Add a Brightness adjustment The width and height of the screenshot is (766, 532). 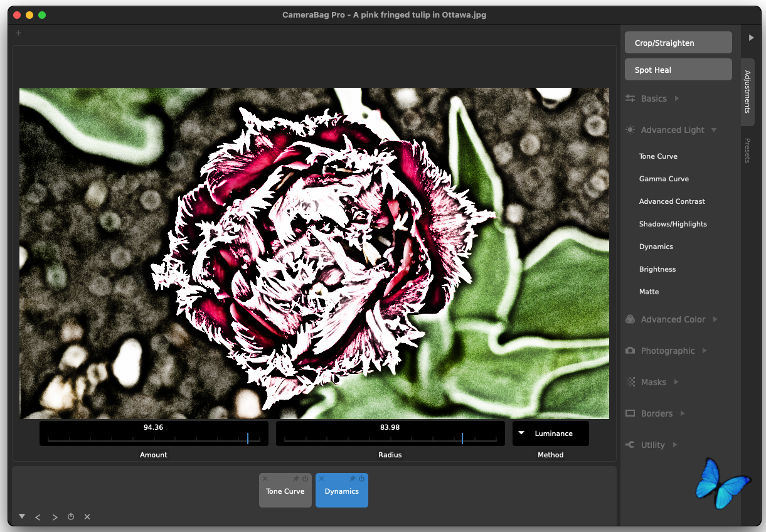tap(657, 269)
